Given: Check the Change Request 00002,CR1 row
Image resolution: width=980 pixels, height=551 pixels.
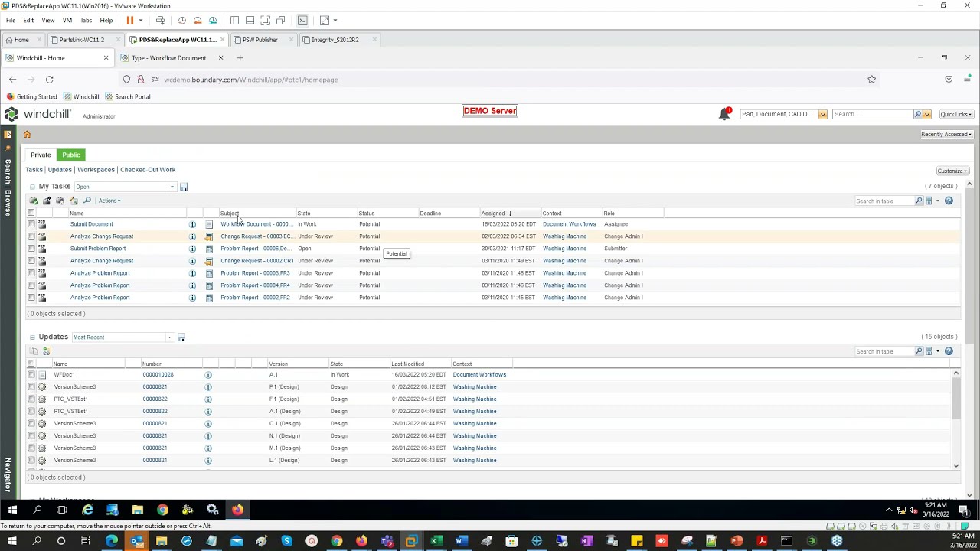Looking at the screenshot, I should tap(31, 261).
